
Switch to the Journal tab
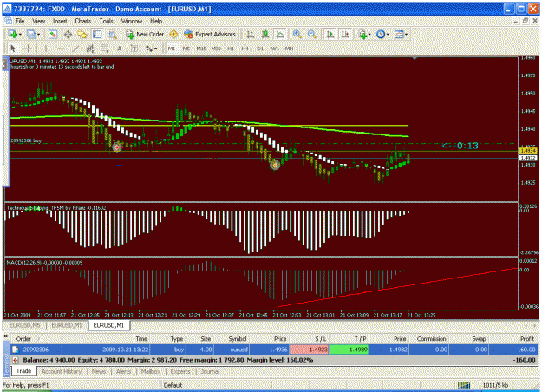click(210, 371)
